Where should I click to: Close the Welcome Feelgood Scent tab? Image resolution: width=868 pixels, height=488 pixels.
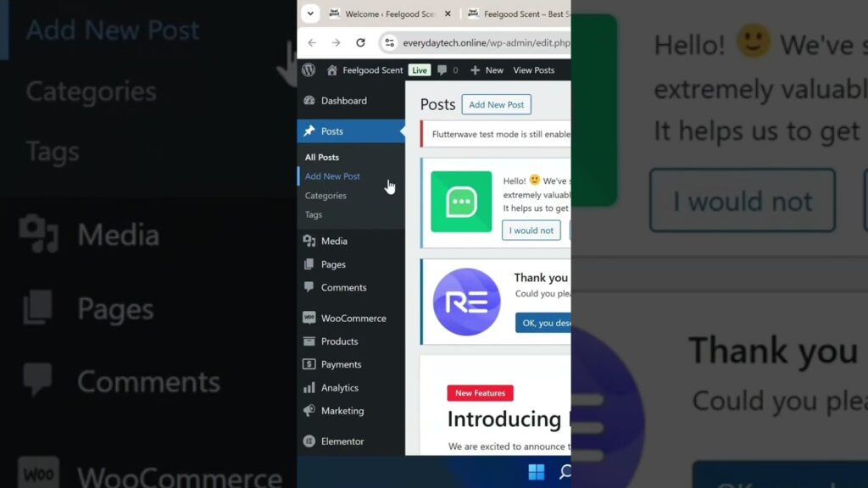448,14
